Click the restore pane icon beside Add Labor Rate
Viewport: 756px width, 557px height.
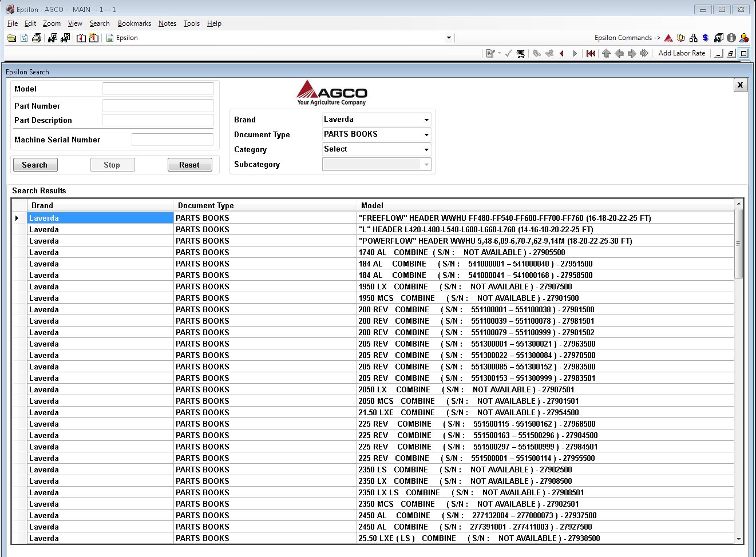click(x=731, y=53)
